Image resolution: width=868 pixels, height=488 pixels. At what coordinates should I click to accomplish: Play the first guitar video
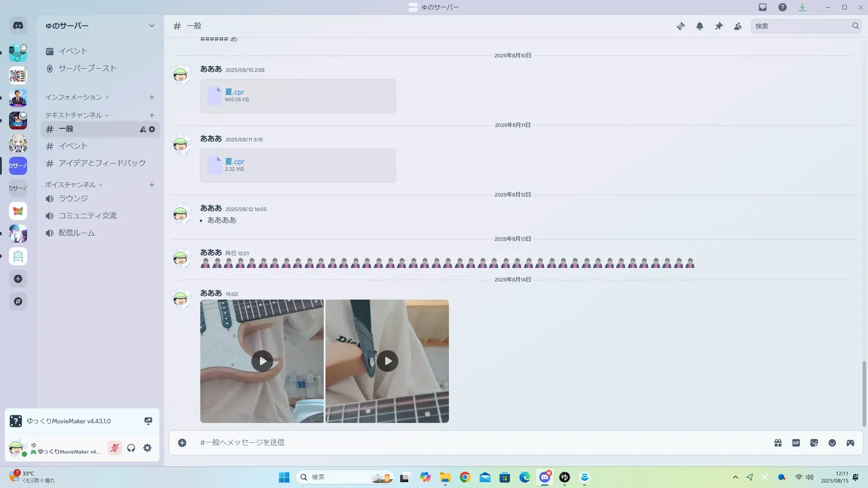tap(262, 361)
